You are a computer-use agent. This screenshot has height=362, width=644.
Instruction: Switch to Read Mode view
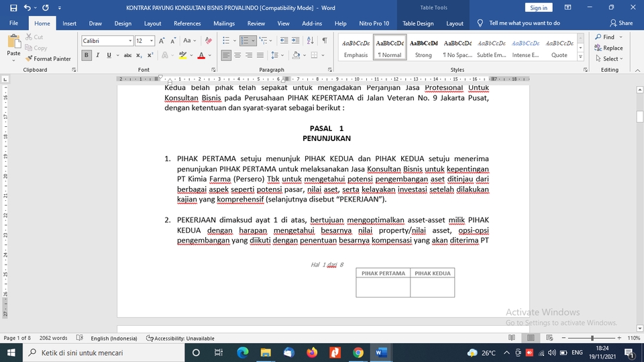pyautogui.click(x=512, y=338)
